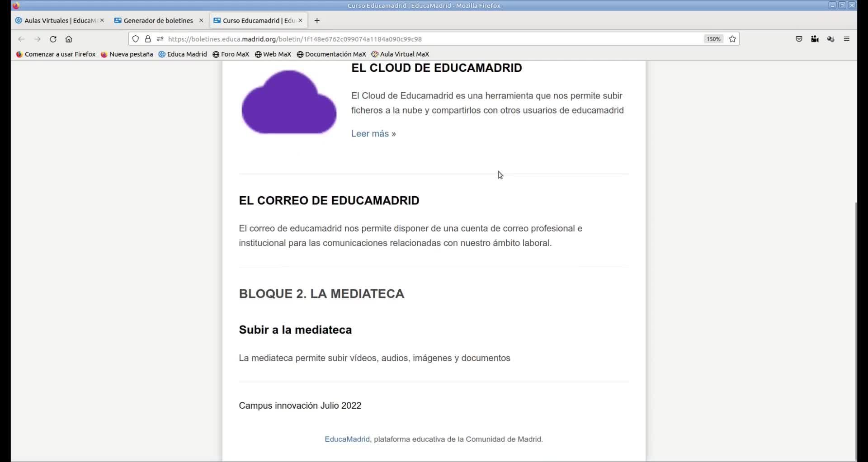Viewport: 868px width, 462px height.
Task: Click the Campus innovación Julio 2022 text
Action: click(300, 406)
